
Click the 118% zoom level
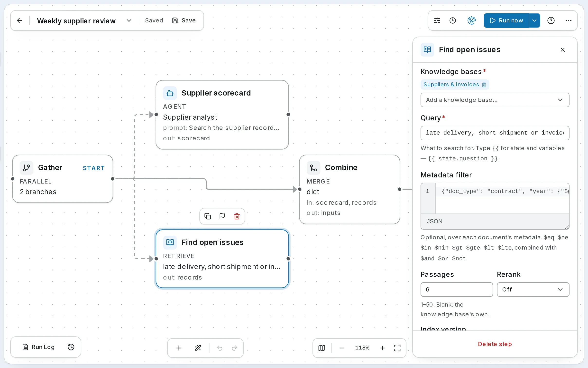[362, 348]
